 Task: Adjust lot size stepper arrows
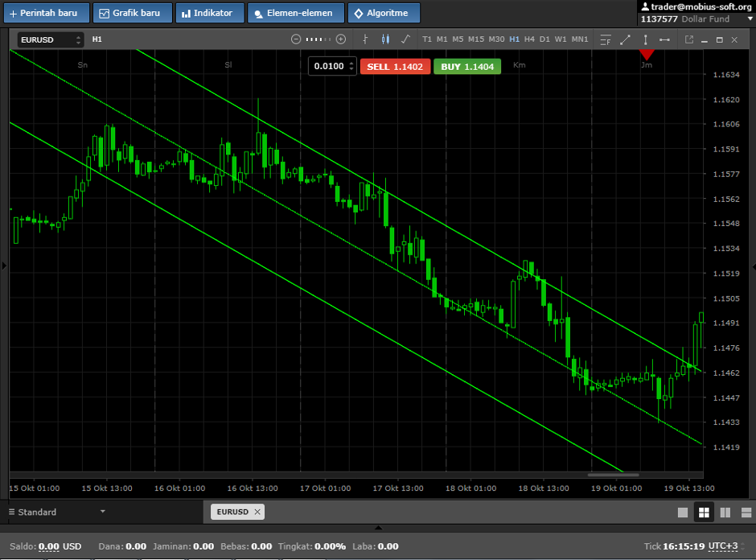pos(351,66)
